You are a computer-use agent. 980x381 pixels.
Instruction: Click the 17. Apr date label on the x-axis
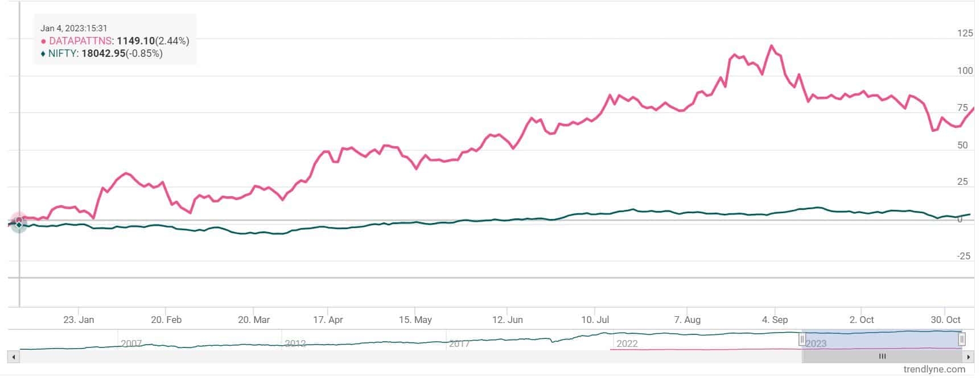(x=328, y=320)
